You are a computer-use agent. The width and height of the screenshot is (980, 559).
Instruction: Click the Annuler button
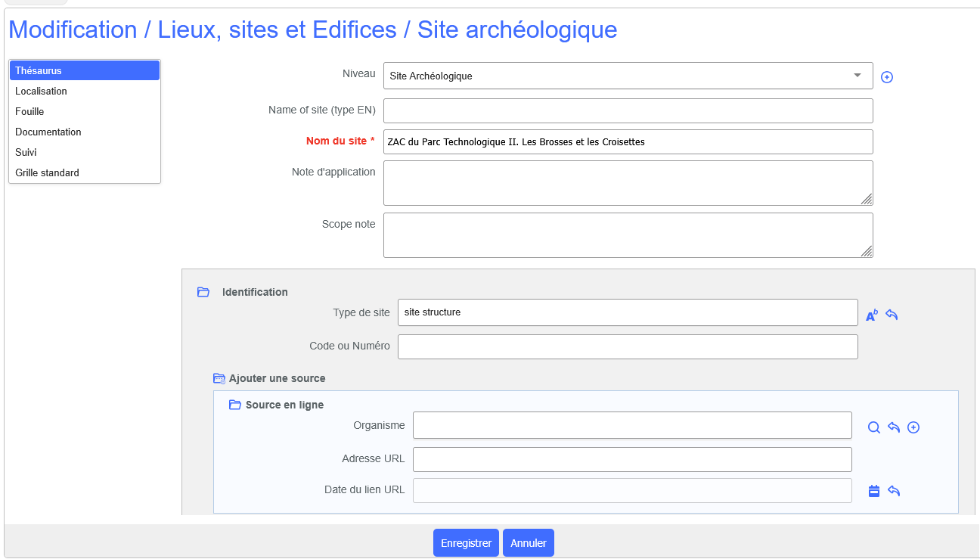click(x=528, y=543)
